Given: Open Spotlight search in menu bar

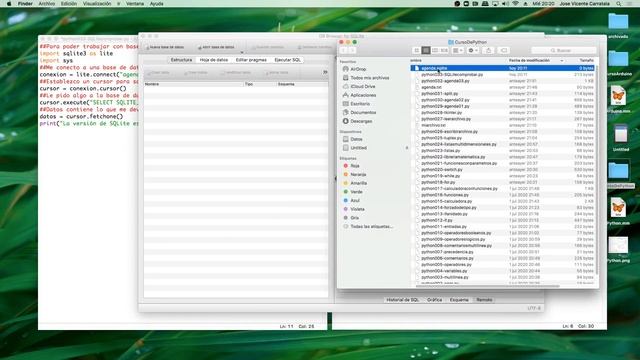Looking at the screenshot, I should tap(619, 4).
